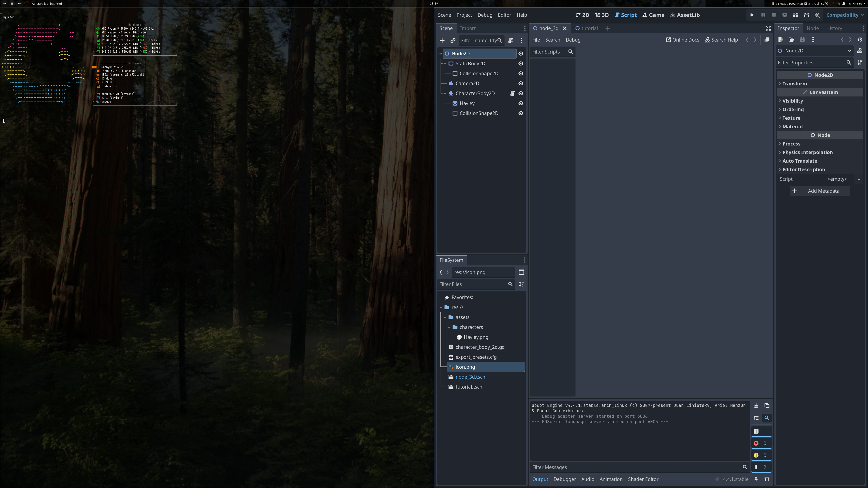
Task: Open the script icon on CharacterBody2D
Action: (512, 93)
